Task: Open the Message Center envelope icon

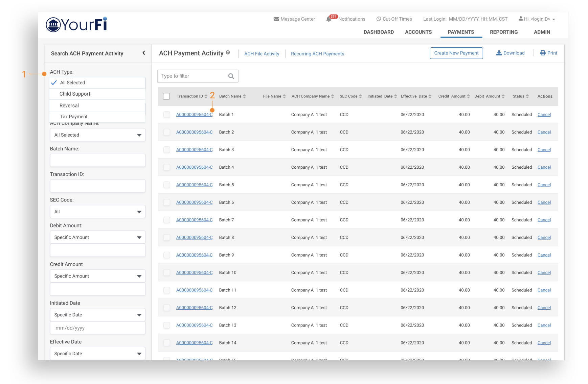Action: (x=276, y=19)
